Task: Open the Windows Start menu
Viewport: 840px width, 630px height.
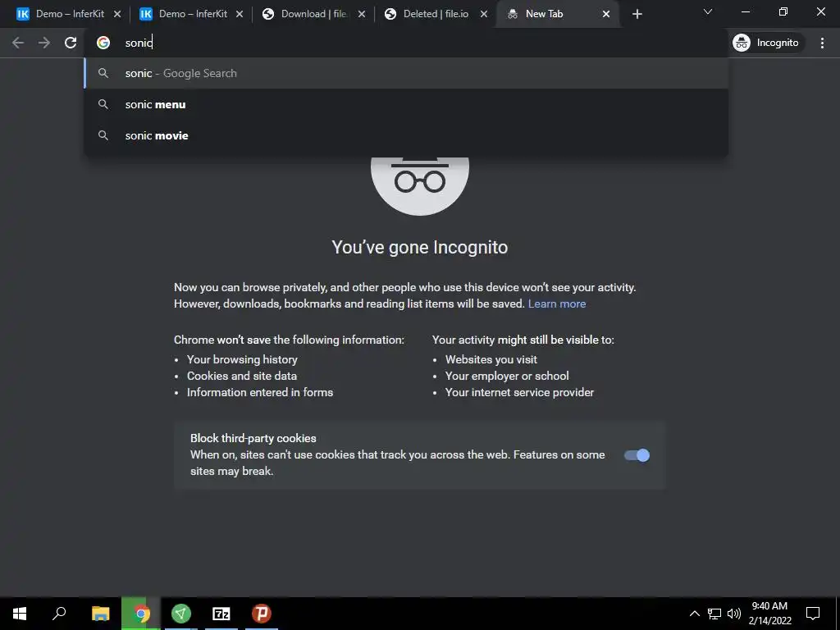Action: pyautogui.click(x=20, y=614)
